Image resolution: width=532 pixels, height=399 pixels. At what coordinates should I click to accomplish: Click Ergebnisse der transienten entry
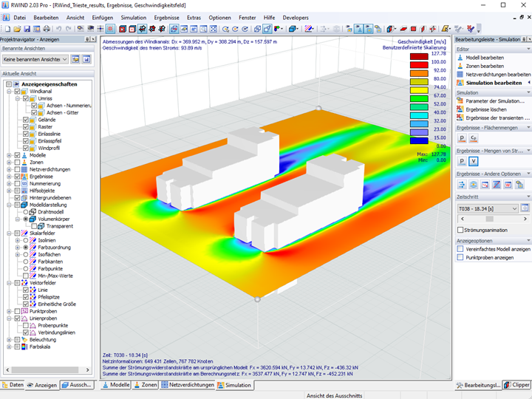click(x=494, y=117)
